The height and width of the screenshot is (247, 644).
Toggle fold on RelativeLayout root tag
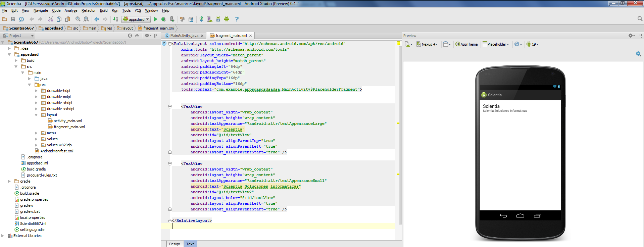click(170, 44)
